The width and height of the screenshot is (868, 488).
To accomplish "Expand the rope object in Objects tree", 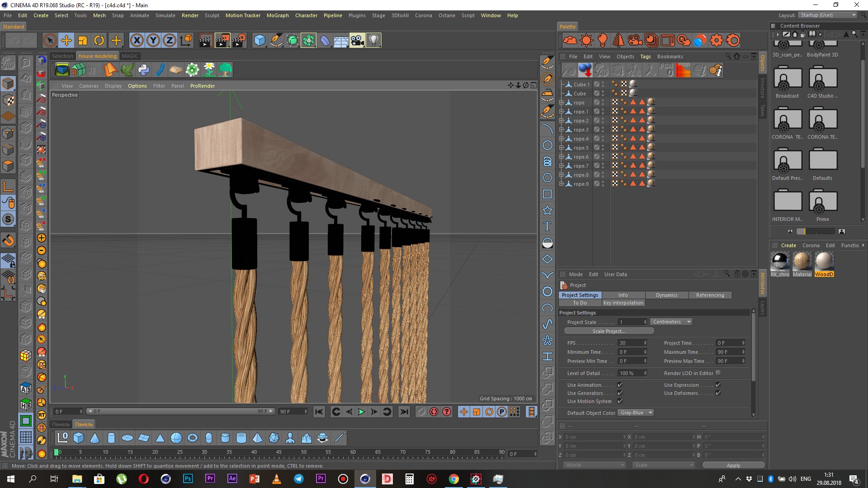I will coord(561,103).
